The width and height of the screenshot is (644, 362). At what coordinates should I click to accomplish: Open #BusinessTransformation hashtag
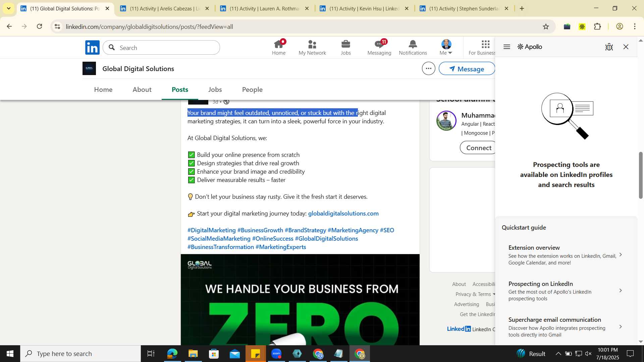tap(220, 247)
